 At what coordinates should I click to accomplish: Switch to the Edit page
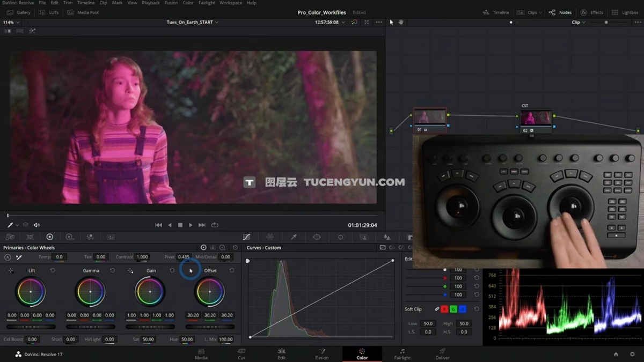(282, 354)
